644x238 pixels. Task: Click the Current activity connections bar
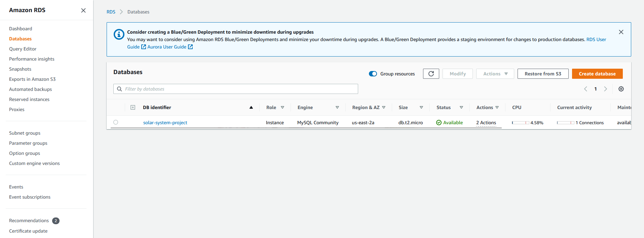(x=566, y=123)
